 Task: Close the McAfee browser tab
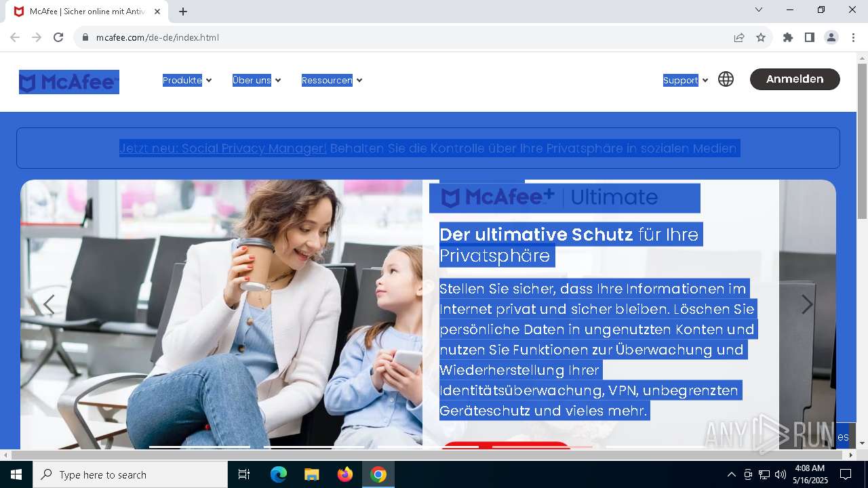pyautogui.click(x=157, y=12)
